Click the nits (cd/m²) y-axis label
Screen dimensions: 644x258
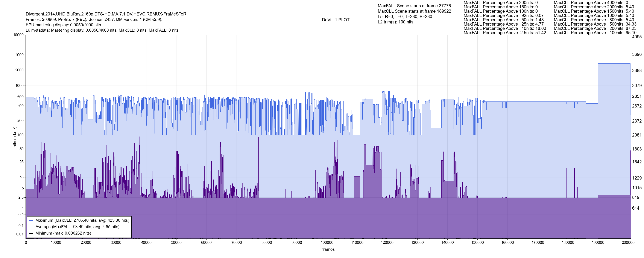(x=15, y=137)
